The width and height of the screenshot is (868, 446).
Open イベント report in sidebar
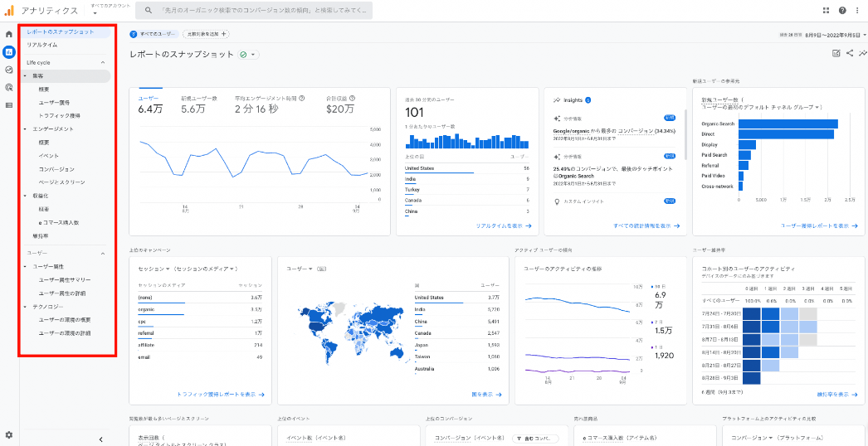tap(49, 156)
